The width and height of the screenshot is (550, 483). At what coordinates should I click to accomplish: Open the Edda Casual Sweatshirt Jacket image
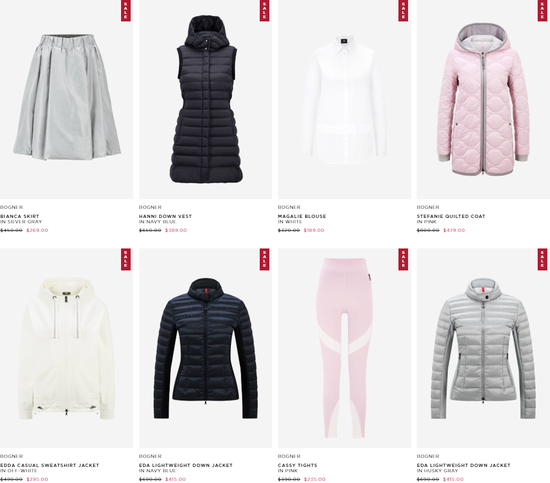point(66,348)
